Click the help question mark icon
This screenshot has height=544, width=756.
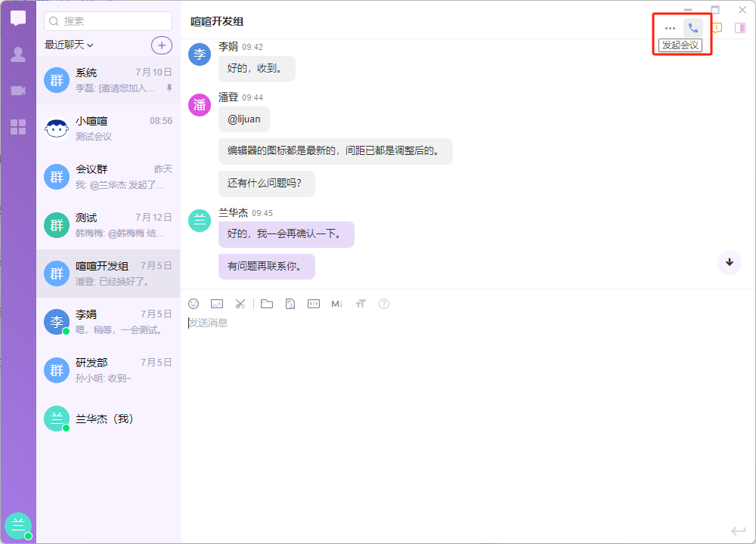pyautogui.click(x=384, y=304)
